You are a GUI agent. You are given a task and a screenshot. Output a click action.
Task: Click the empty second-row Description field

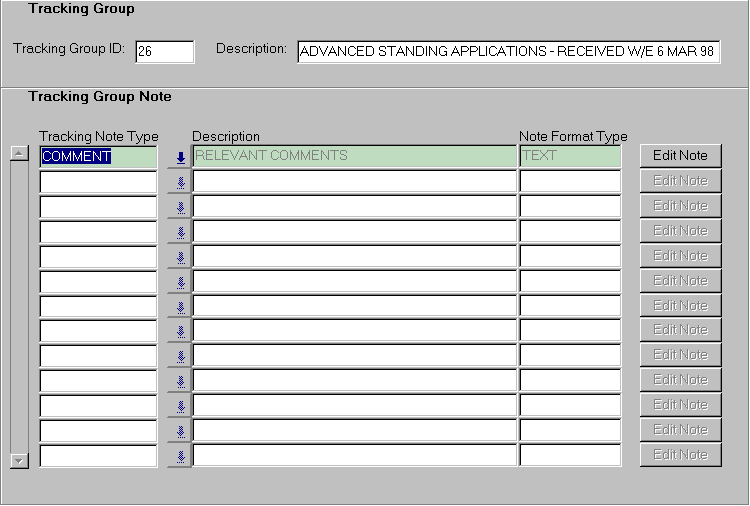point(354,181)
